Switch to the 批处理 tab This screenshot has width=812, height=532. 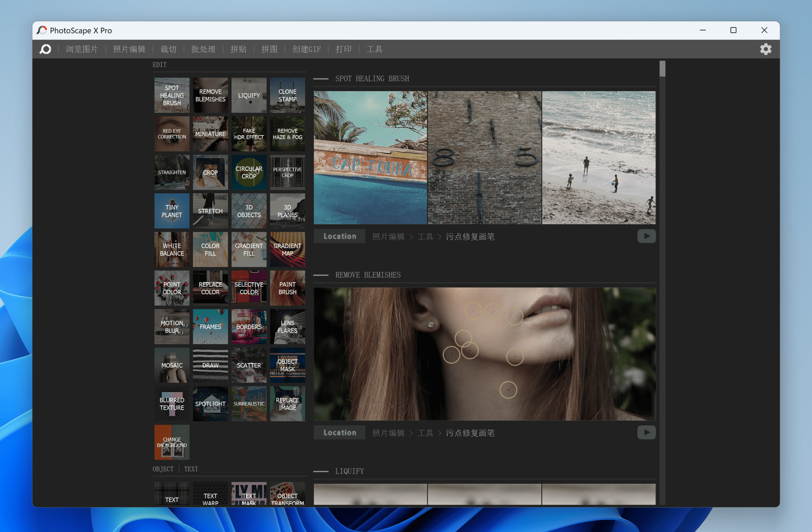point(203,49)
